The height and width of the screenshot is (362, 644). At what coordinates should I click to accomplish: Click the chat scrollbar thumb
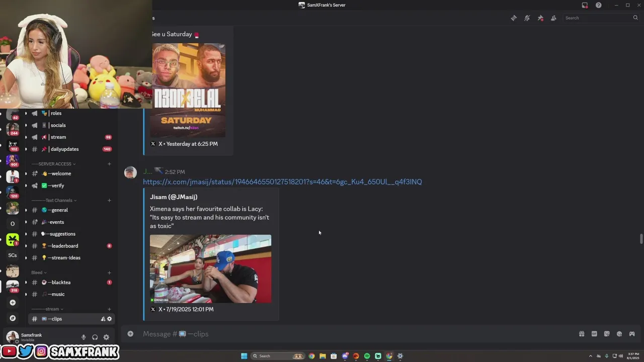coord(641,239)
